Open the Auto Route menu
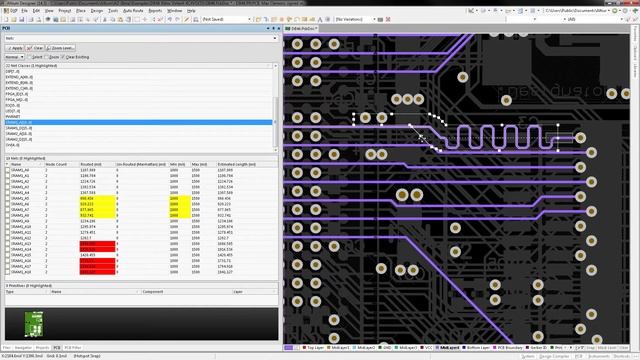 pyautogui.click(x=133, y=11)
